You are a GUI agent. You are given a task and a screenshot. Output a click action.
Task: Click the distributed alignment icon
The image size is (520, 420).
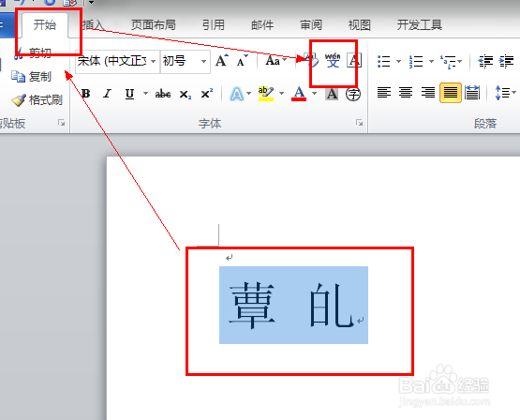pyautogui.click(x=472, y=93)
